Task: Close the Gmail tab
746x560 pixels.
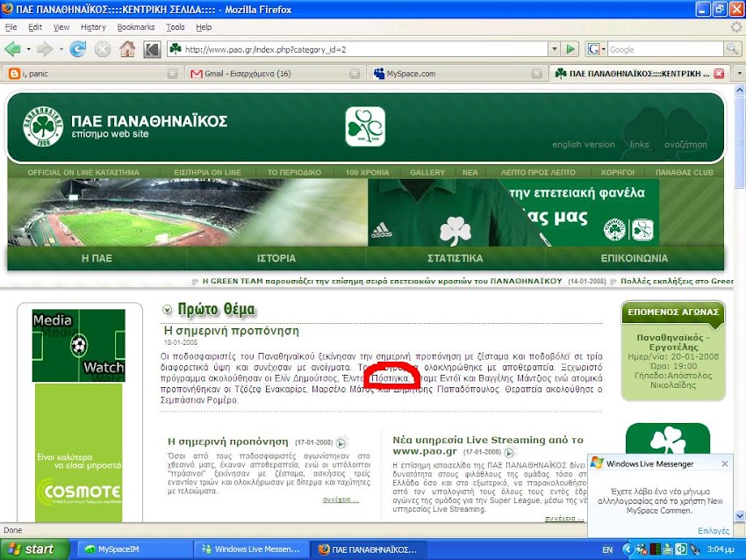Action: tap(355, 73)
